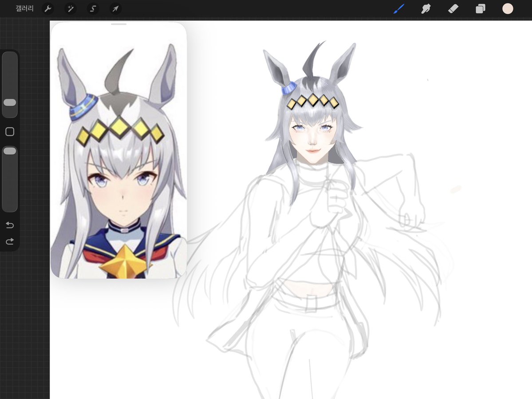Select the Selection tool (S ribbon icon)

(93, 9)
